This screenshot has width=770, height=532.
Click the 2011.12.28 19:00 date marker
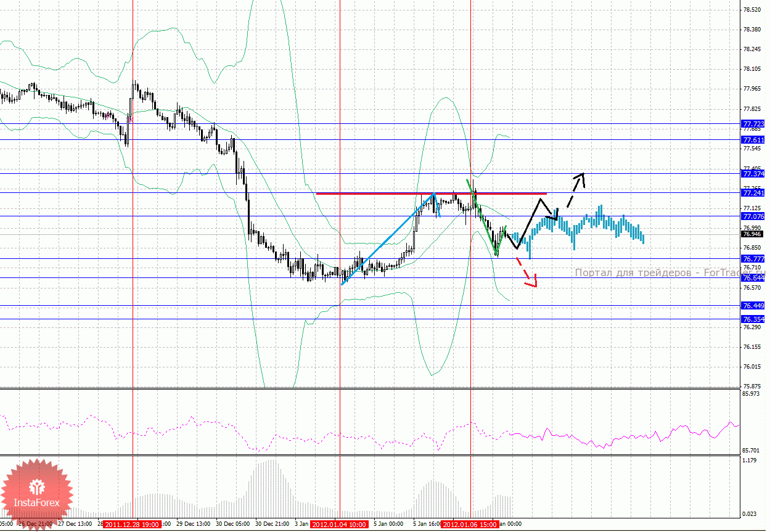[x=132, y=525]
